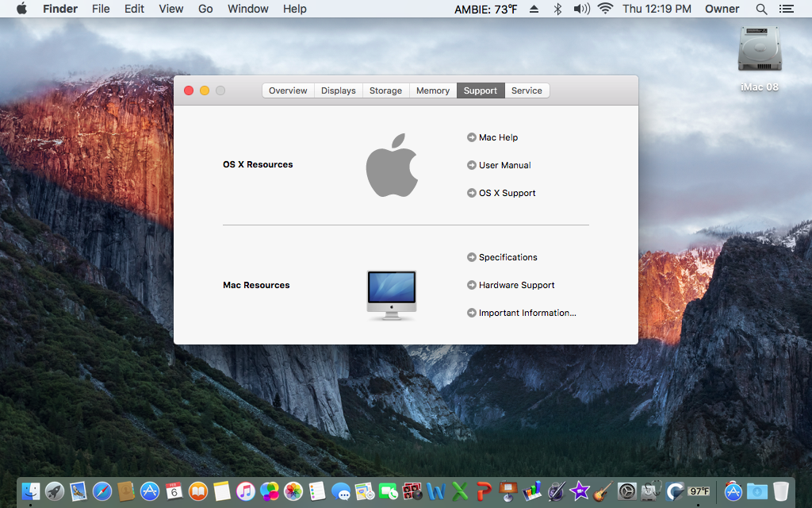Open Maps icon in the dock
The image size is (812, 508).
click(x=365, y=491)
